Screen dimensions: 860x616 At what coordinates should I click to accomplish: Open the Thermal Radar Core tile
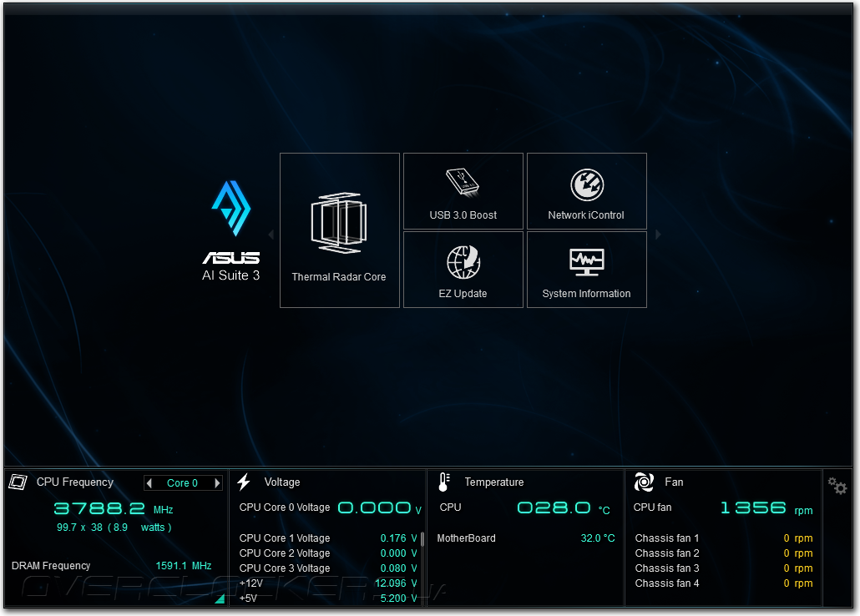tap(340, 230)
